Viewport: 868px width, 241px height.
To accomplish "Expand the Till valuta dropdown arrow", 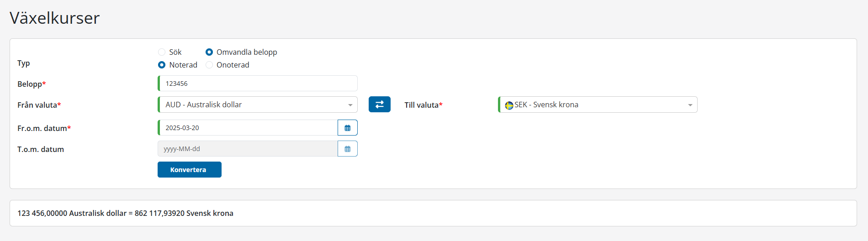I will [x=690, y=105].
